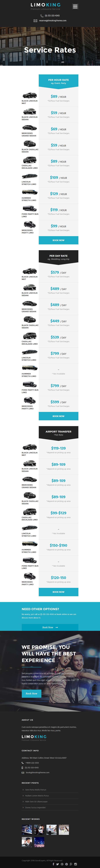Open the Instagram footer icon
The image size is (100, 868).
76,864
